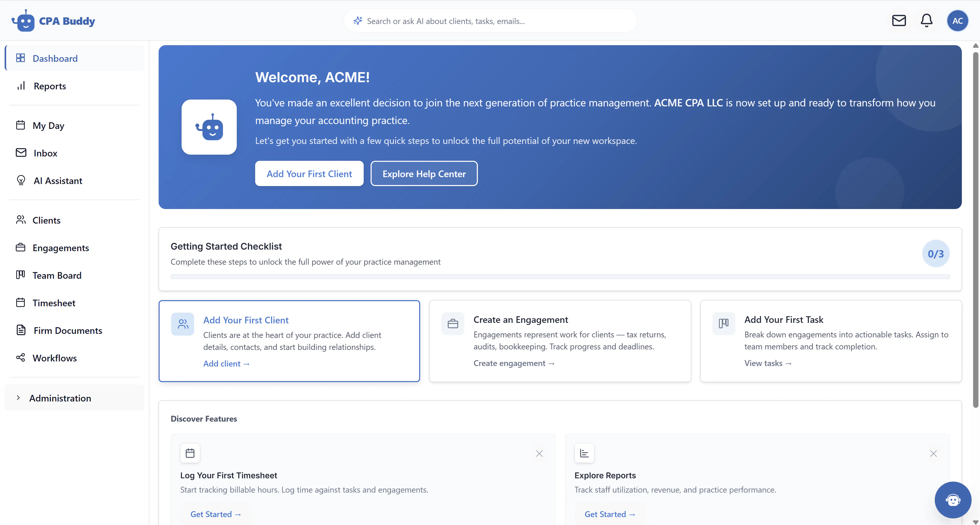980x525 pixels.
Task: Click the Firm Documents file icon
Action: pos(21,330)
